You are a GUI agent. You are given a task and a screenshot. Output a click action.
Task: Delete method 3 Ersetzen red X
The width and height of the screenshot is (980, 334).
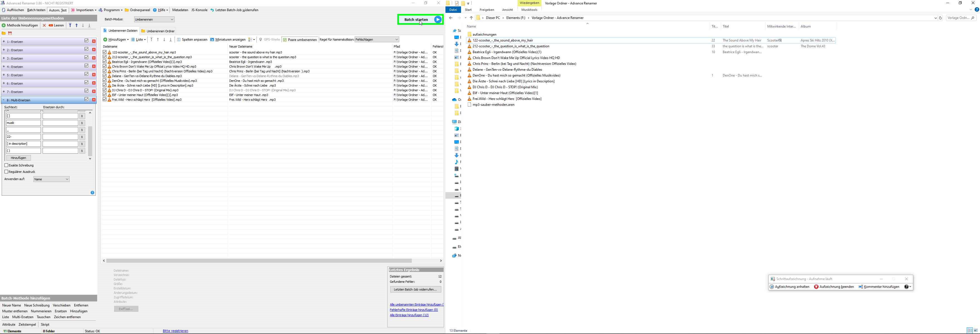[94, 58]
